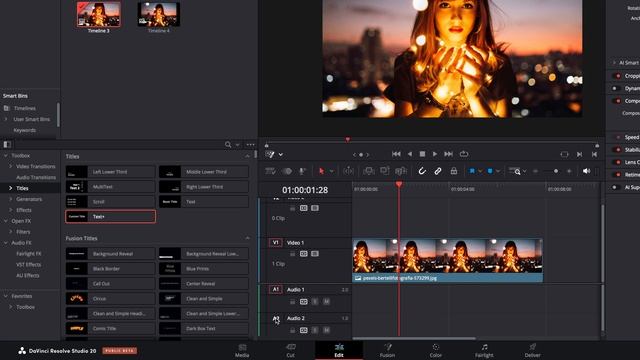
Task: Toggle the position lock padlock icon
Action: [453, 171]
